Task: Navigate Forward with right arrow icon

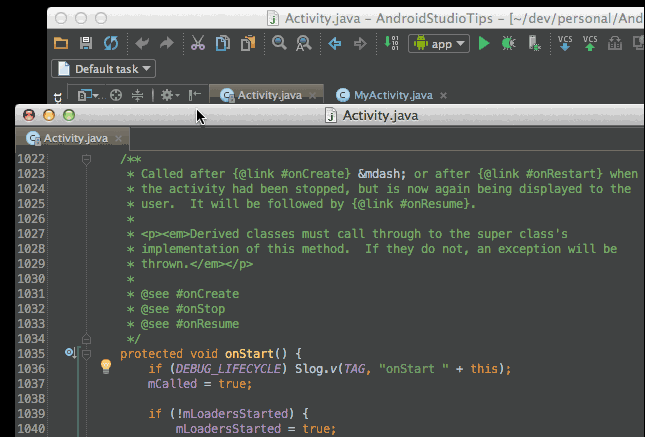Action: pyautogui.click(x=360, y=43)
